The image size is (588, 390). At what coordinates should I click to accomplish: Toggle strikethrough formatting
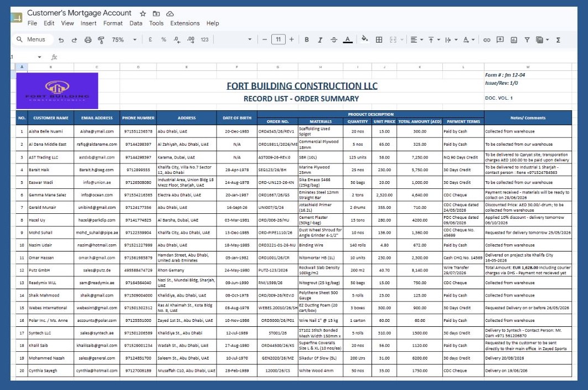[x=334, y=40]
